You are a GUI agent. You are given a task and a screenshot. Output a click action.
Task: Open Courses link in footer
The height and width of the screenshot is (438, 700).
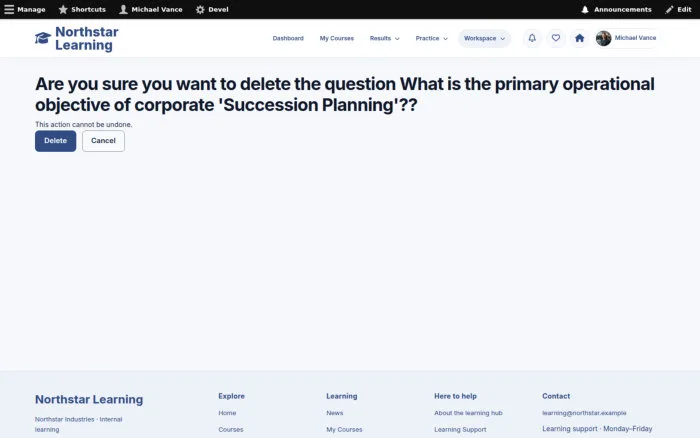click(x=231, y=430)
